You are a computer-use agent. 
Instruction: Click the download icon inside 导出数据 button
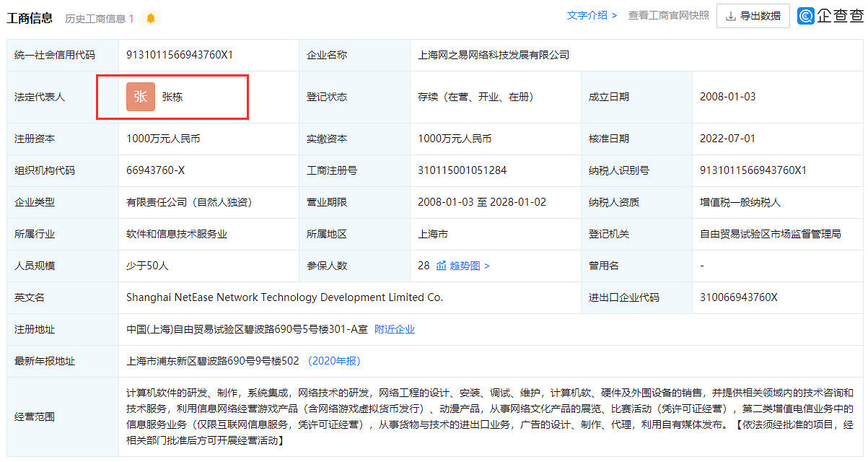(730, 15)
